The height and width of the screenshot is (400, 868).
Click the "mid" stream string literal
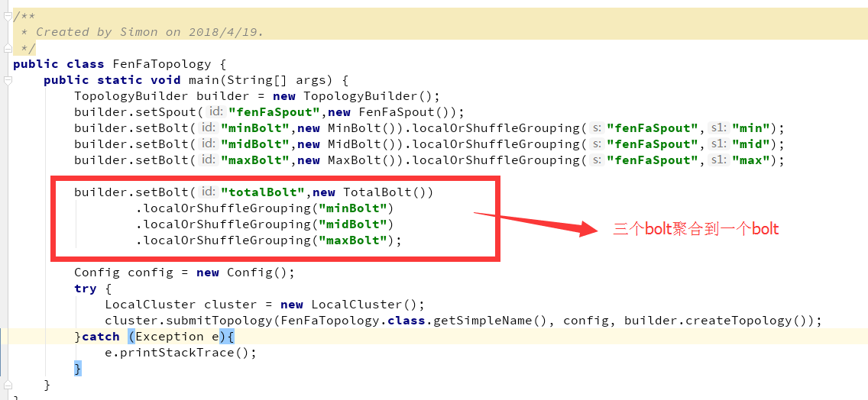click(751, 144)
